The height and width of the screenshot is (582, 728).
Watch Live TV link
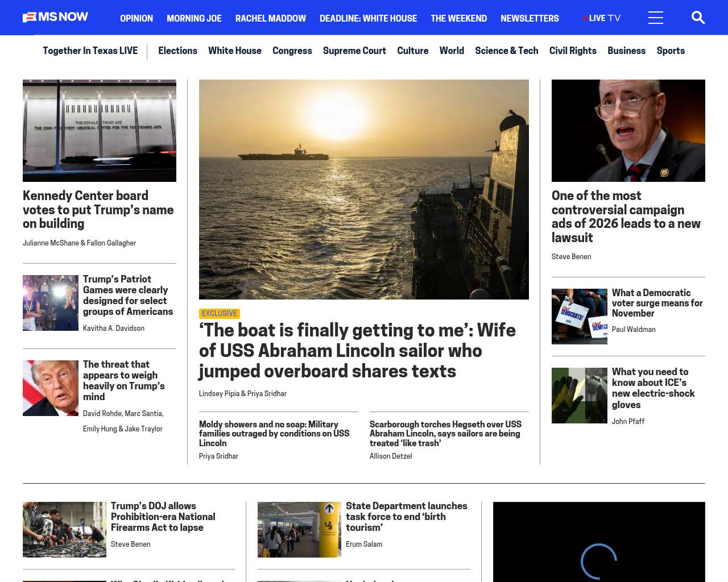coord(602,18)
